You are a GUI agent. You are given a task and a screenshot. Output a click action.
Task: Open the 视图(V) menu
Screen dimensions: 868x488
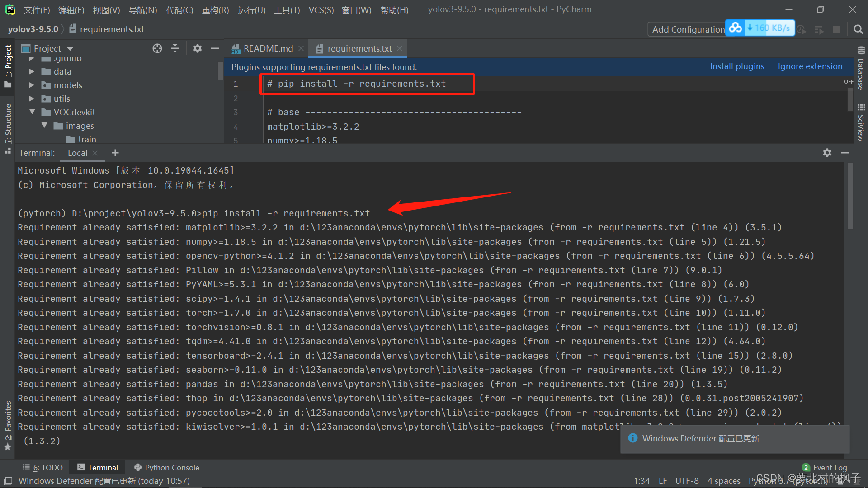(x=106, y=10)
